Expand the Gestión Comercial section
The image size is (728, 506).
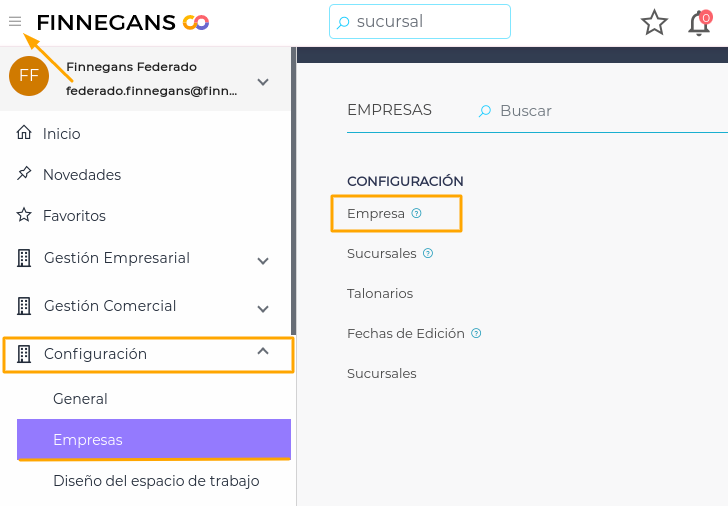[x=263, y=309]
